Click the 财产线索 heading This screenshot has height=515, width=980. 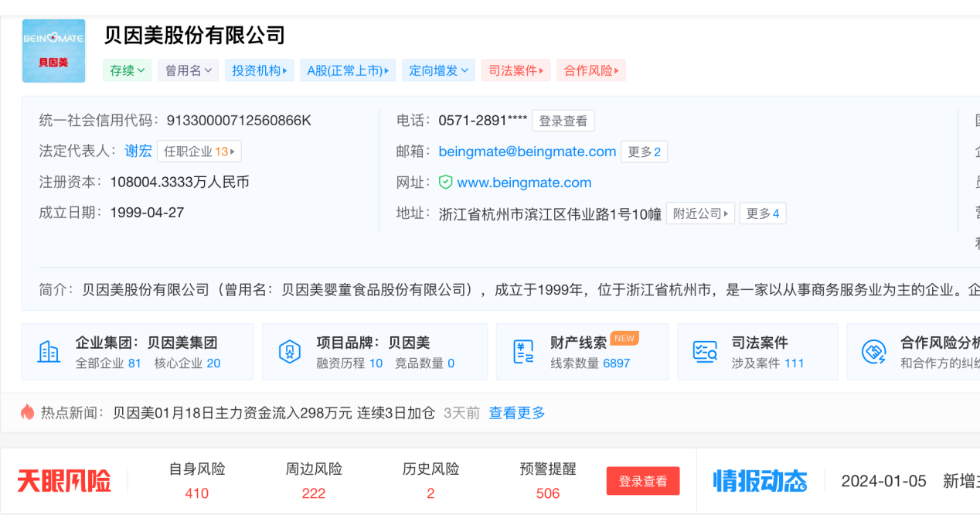[578, 343]
